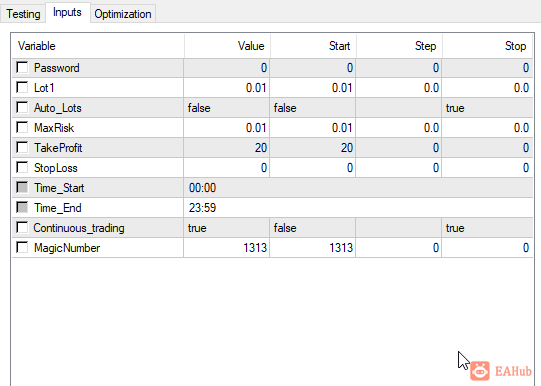Click the MagicNumber variable name
Image resolution: width=541 pixels, height=386 pixels.
[67, 248]
